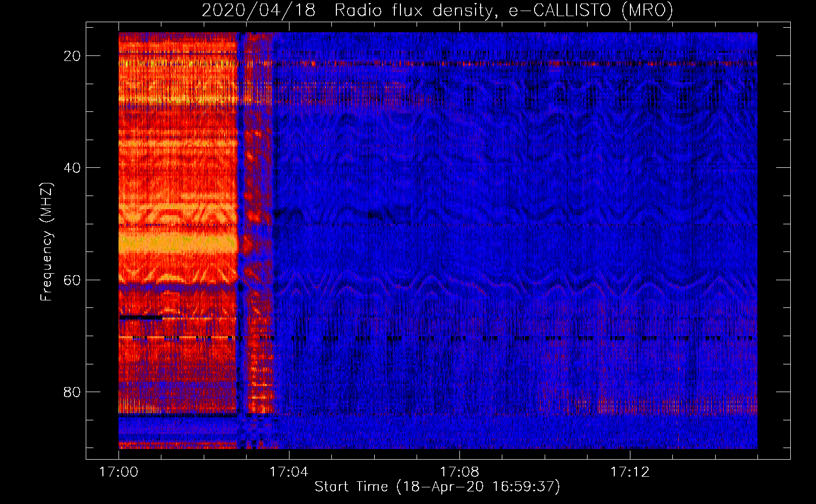Click the 17:12 time tick label
The image size is (816, 504).
(x=630, y=472)
